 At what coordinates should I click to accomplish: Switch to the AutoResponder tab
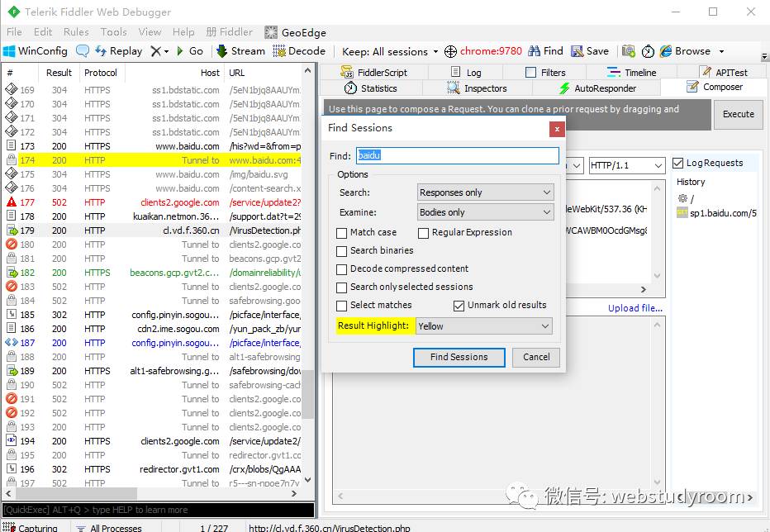click(597, 88)
